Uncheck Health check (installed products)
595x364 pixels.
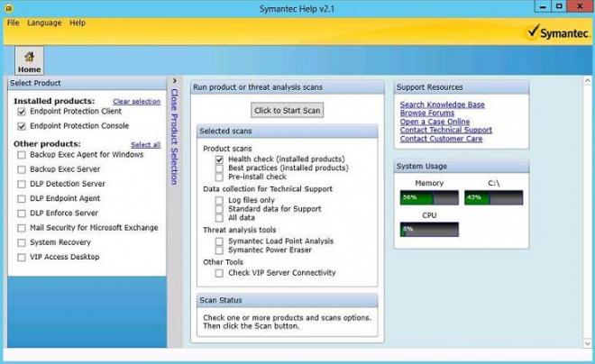tap(219, 159)
